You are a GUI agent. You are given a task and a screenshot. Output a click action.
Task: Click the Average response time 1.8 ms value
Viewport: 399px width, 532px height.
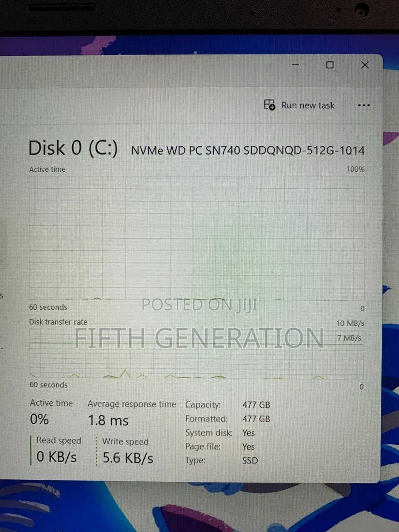coord(108,420)
